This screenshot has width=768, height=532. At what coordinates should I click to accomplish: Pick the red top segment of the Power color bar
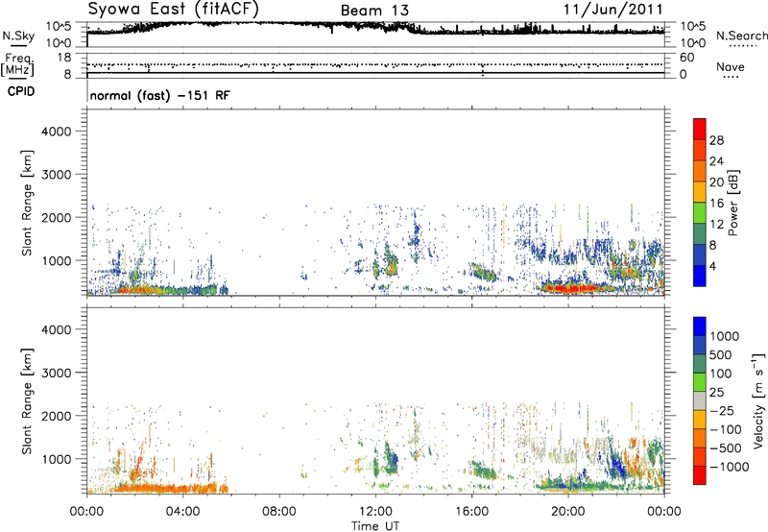[700, 129]
